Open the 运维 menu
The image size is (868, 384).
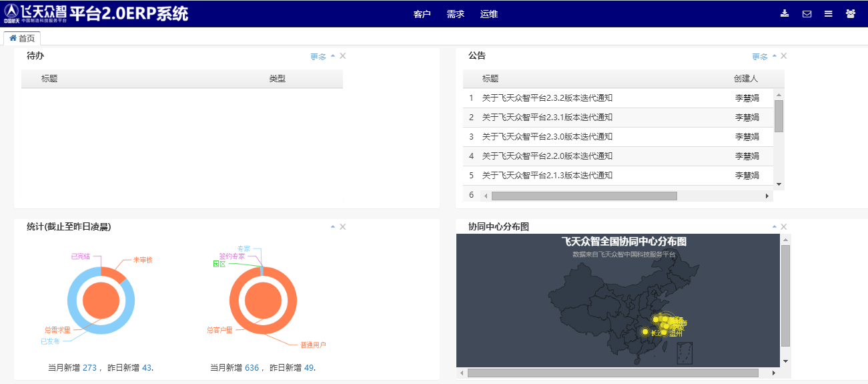pyautogui.click(x=489, y=14)
